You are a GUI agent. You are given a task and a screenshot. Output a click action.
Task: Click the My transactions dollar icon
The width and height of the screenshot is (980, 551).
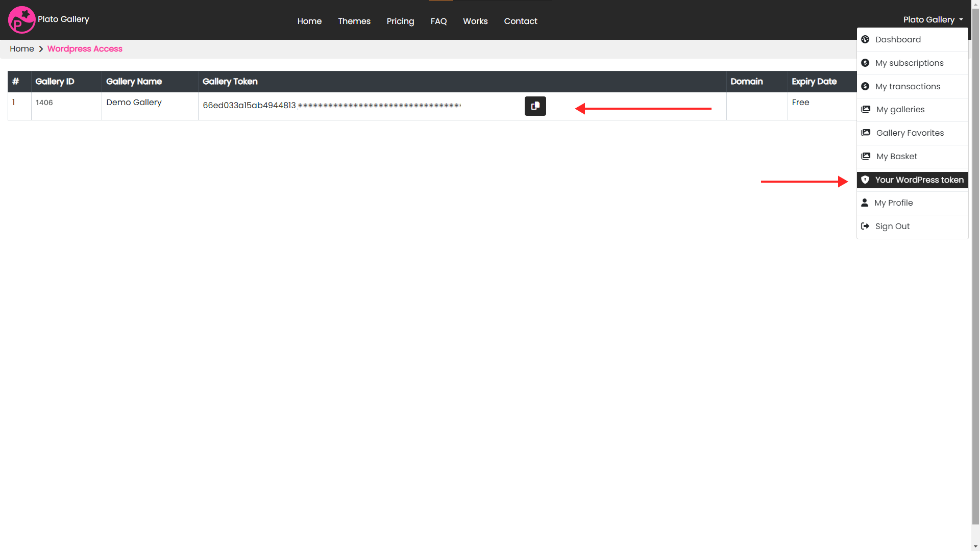coord(865,86)
